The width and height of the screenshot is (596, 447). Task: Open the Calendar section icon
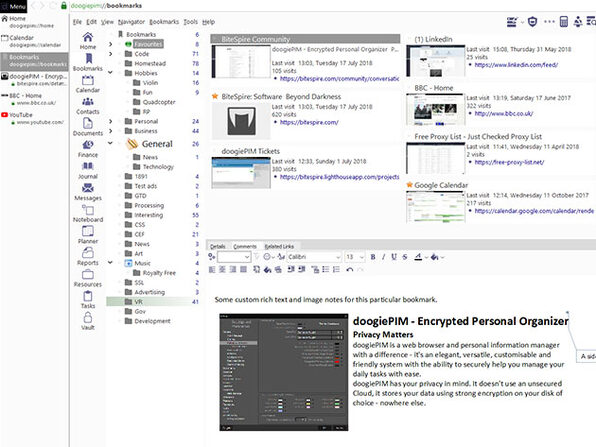click(88, 84)
